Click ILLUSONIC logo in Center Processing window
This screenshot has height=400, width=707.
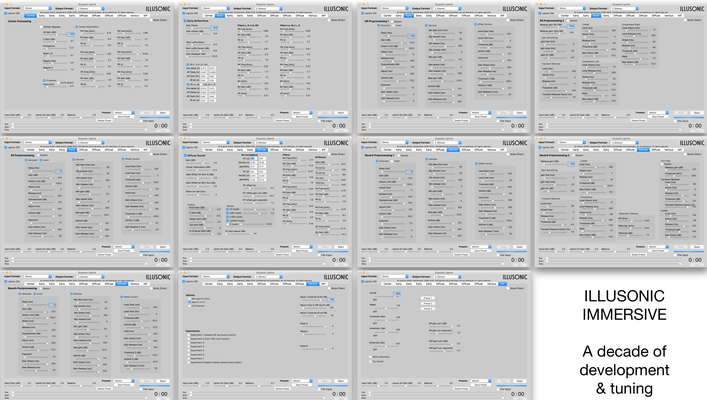[x=158, y=9]
